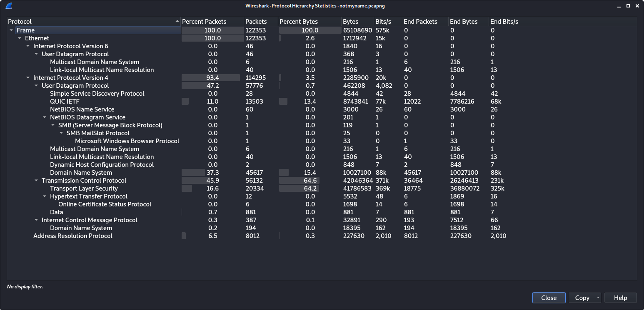Sort by the Packets column header
Viewport: 644px width, 310px height.
tap(261, 22)
